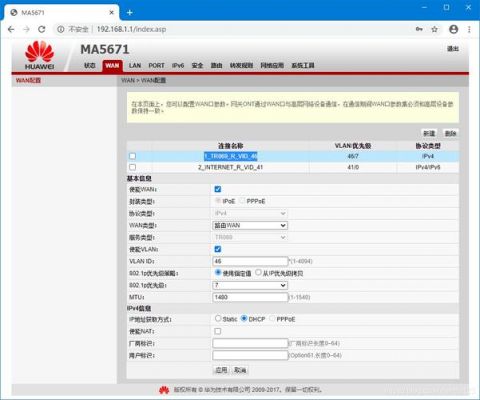Image resolution: width=480 pixels, height=400 pixels.
Task: Select WAN配置 in the left sidebar
Action: 28,80
